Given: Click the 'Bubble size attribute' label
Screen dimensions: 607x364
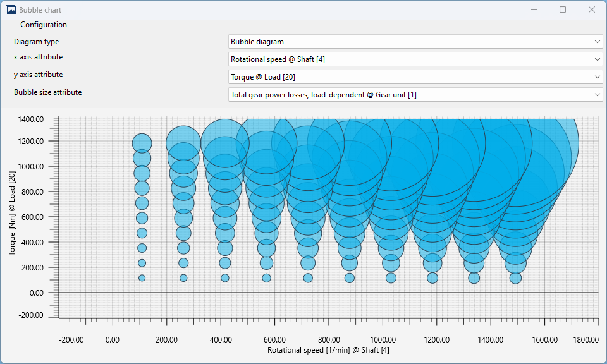Looking at the screenshot, I should [48, 92].
